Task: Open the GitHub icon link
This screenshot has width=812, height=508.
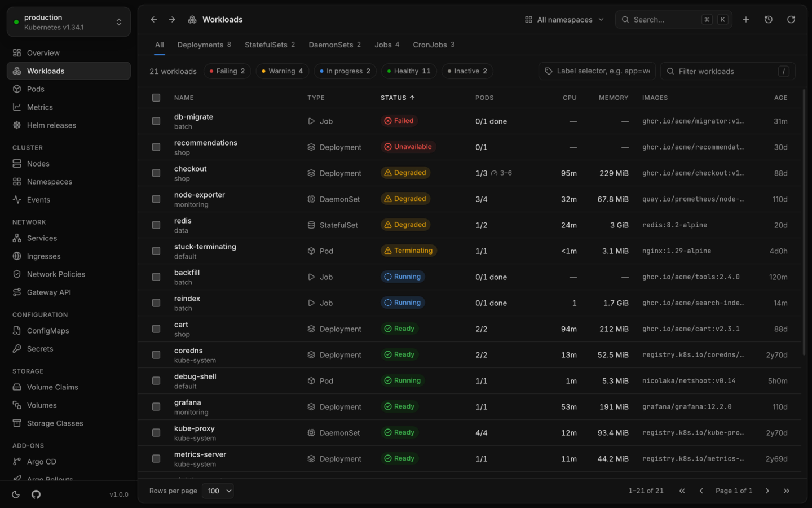Action: click(x=36, y=494)
